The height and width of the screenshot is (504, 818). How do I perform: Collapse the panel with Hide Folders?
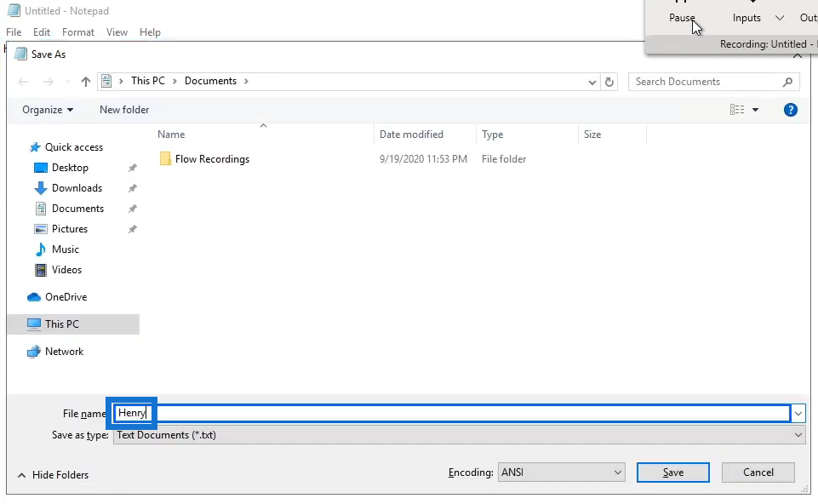[54, 475]
